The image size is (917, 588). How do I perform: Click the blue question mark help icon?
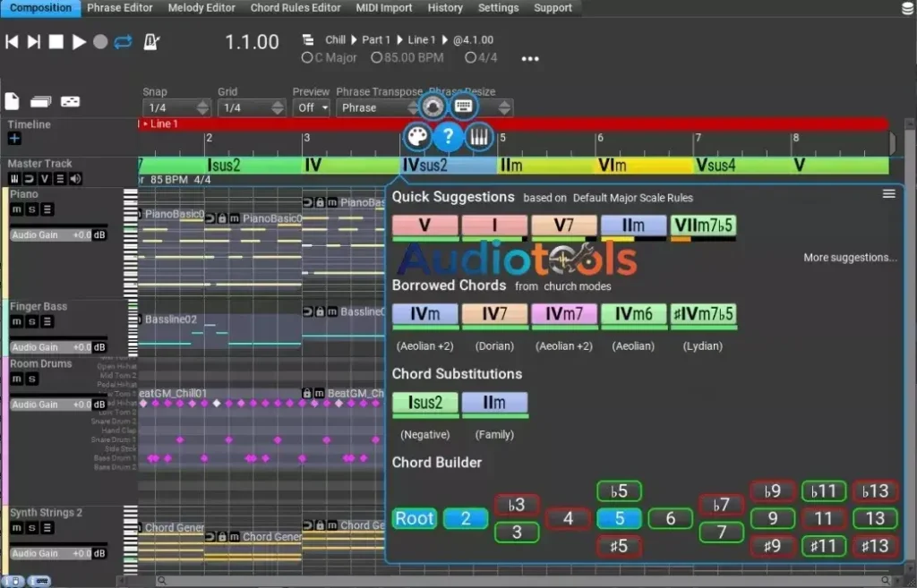click(448, 137)
